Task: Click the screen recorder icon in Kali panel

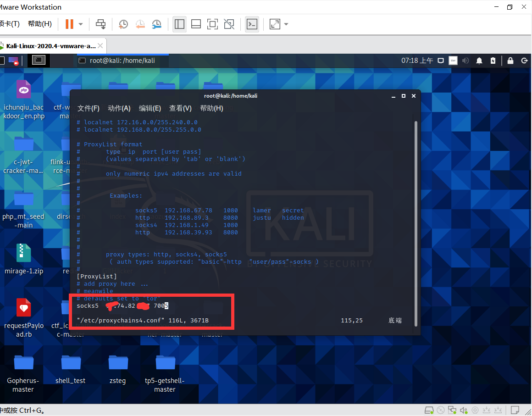Action: click(x=13, y=61)
